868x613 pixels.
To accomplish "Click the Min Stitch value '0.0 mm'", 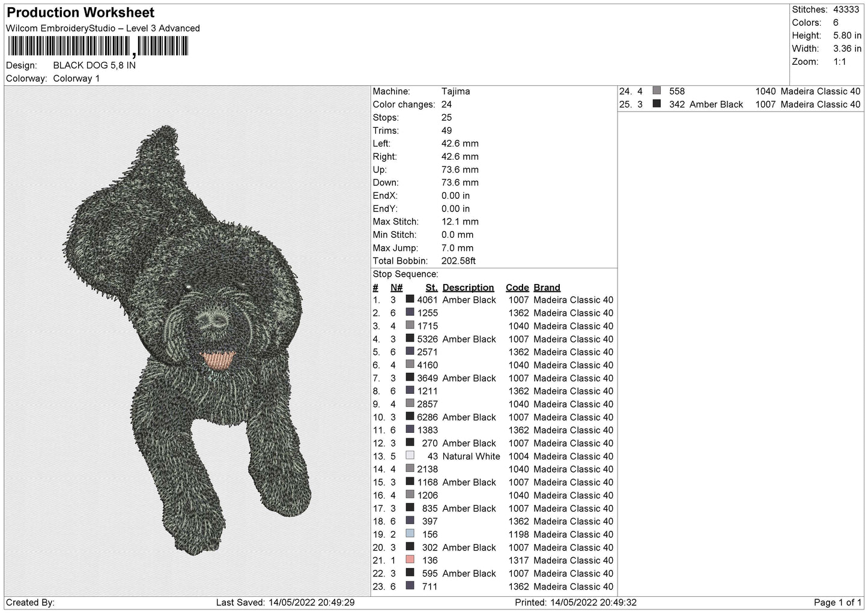I will [x=457, y=235].
